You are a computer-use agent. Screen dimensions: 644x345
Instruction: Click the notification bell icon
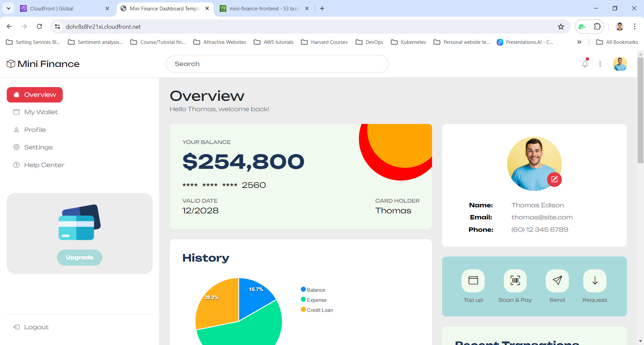click(585, 64)
